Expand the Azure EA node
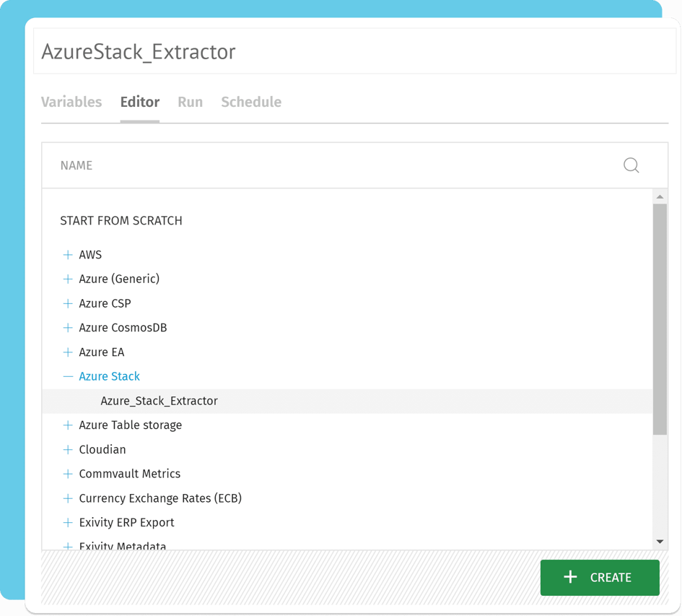 (x=68, y=352)
